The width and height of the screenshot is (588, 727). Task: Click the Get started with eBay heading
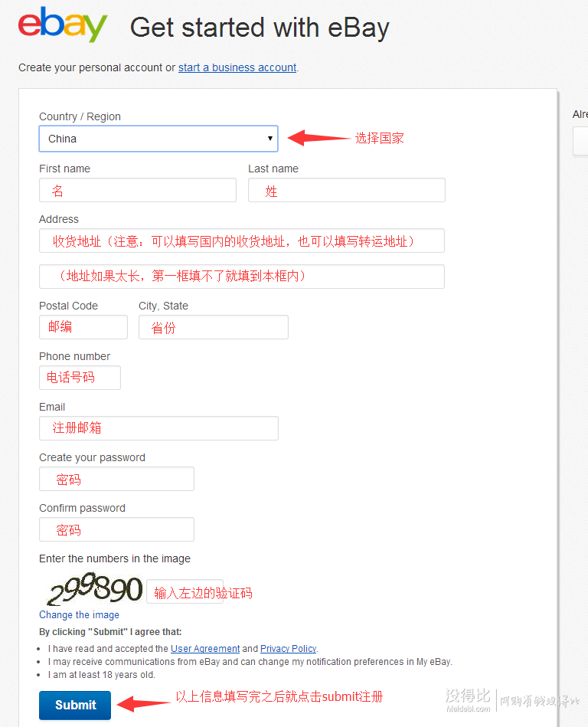[x=260, y=28]
